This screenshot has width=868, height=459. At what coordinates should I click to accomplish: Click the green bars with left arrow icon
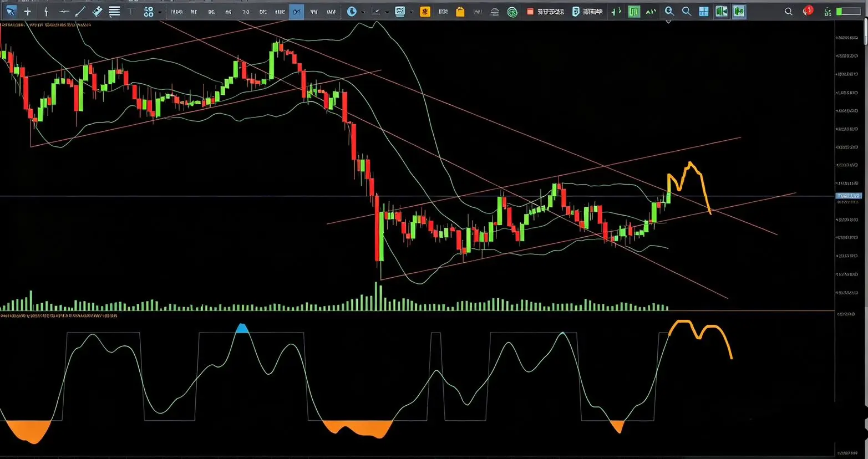(x=722, y=11)
